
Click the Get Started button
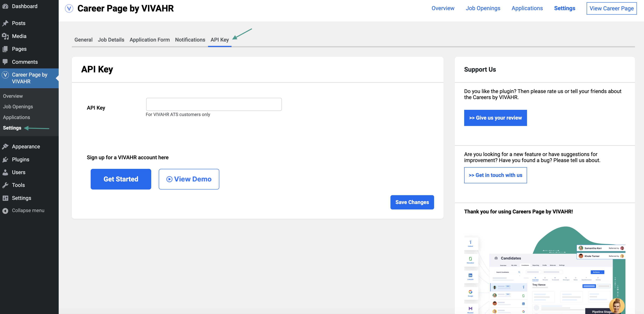coord(121,179)
